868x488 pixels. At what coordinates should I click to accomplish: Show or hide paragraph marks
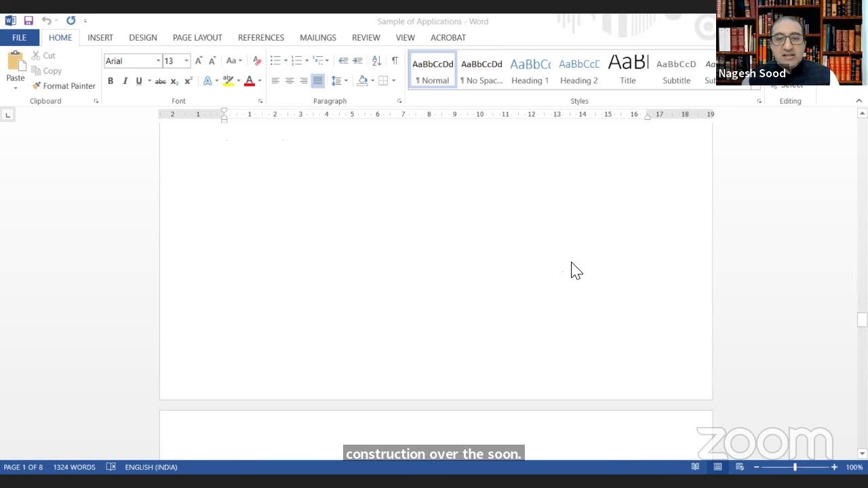pyautogui.click(x=395, y=61)
